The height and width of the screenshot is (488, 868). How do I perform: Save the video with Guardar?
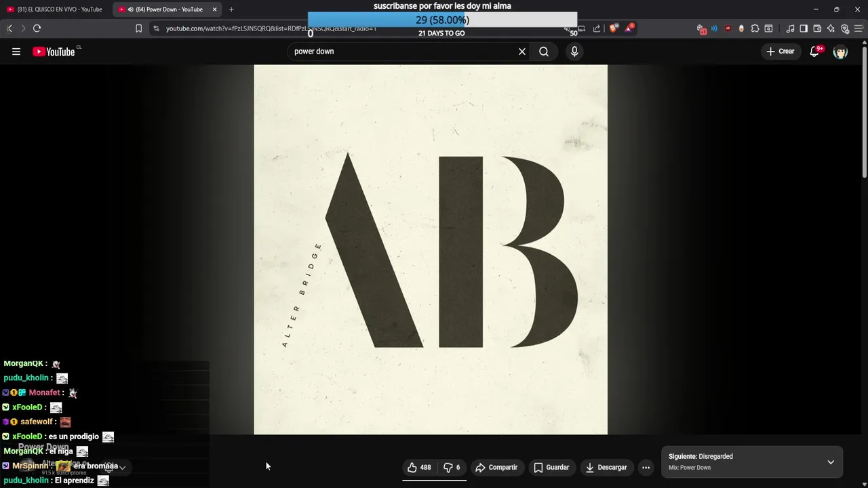point(551,467)
